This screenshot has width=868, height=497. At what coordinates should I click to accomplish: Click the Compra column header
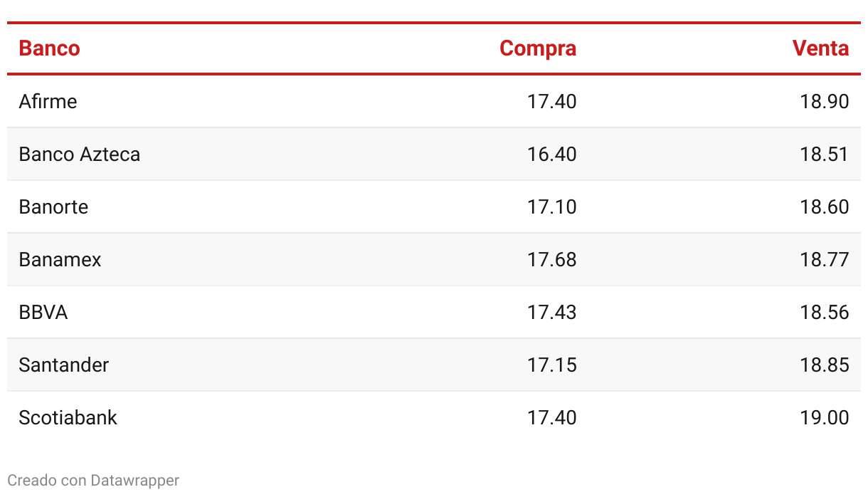pos(537,48)
